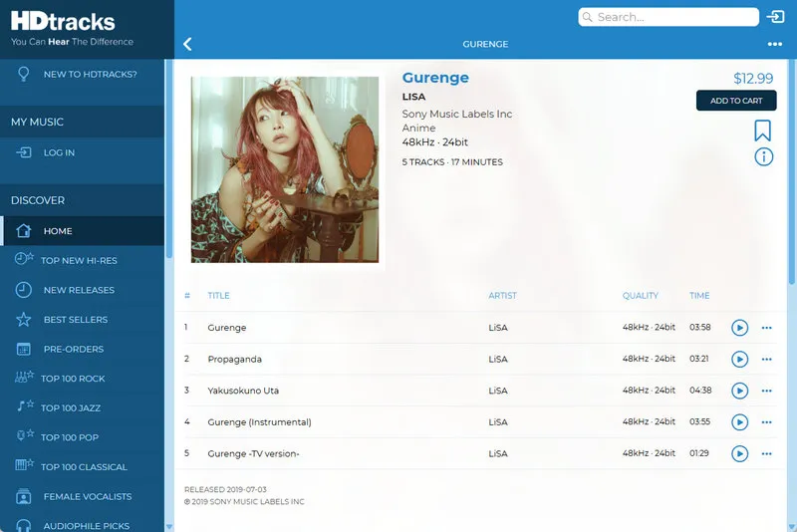Click the Gurenge album cover art
The image size is (797, 532).
coord(285,169)
